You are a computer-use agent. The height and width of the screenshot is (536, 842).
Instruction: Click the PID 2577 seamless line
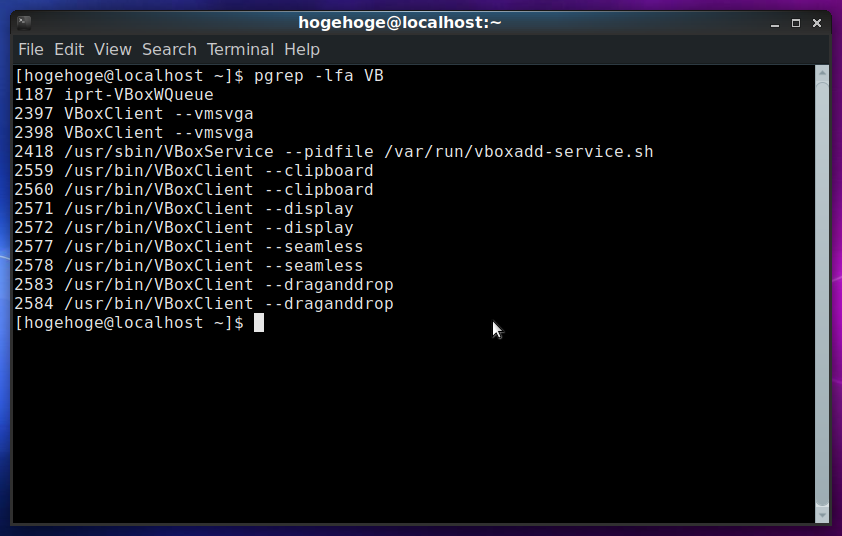coord(188,247)
